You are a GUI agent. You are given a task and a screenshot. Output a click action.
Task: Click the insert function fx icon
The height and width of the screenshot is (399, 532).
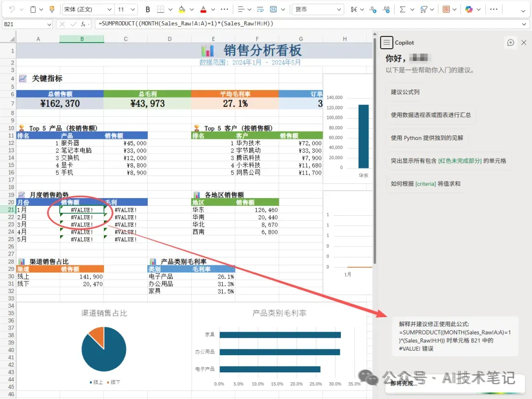(x=83, y=24)
